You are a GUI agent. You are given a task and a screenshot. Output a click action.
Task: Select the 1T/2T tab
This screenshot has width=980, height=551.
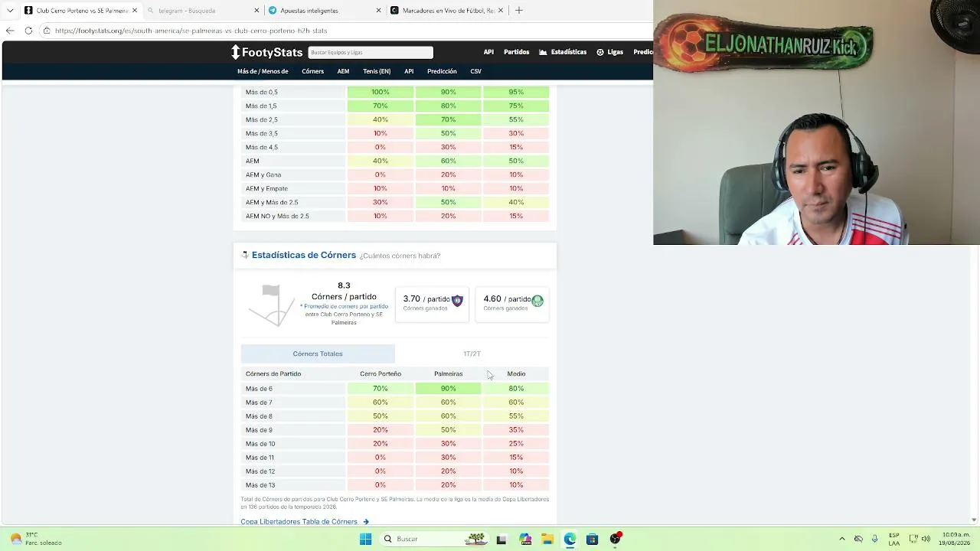(472, 354)
